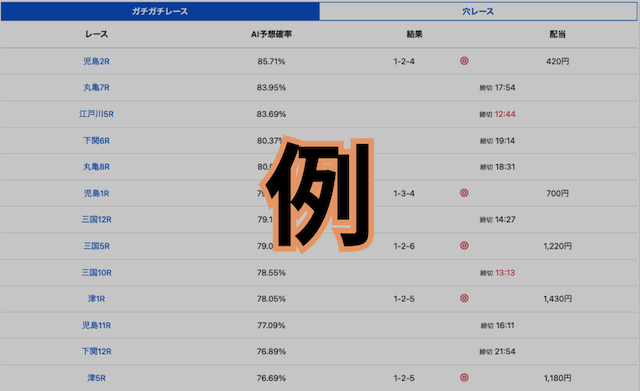
Task: Select the ガチガチレース tab
Action: (160, 11)
